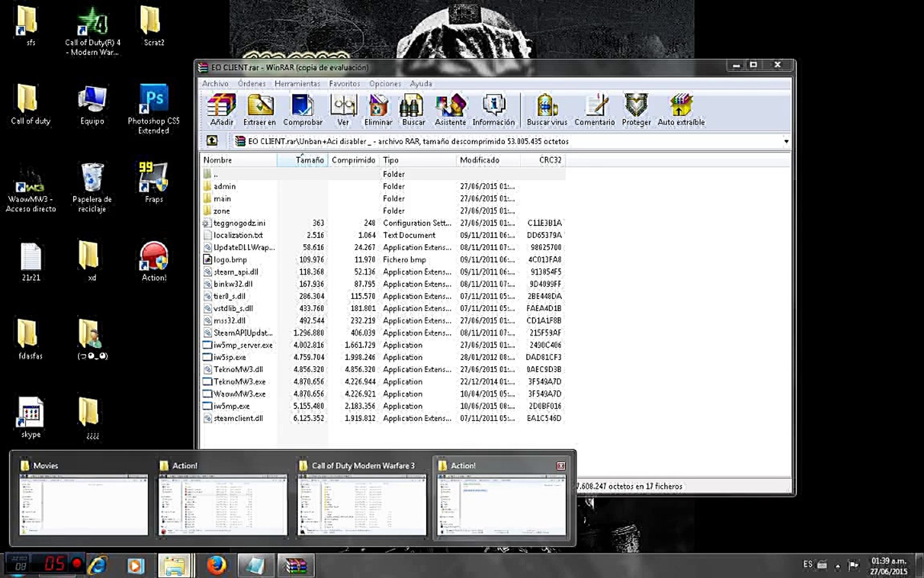Click the Buscar virus toolbar icon

coord(547,110)
